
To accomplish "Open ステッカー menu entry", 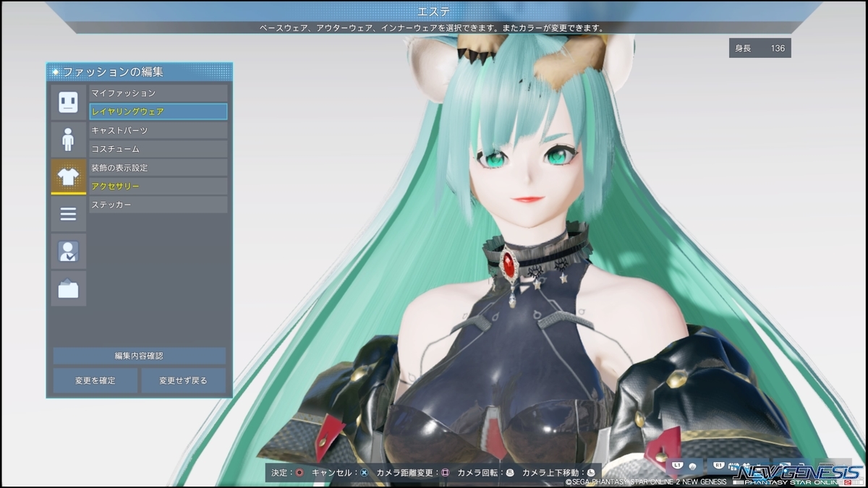I will point(158,205).
